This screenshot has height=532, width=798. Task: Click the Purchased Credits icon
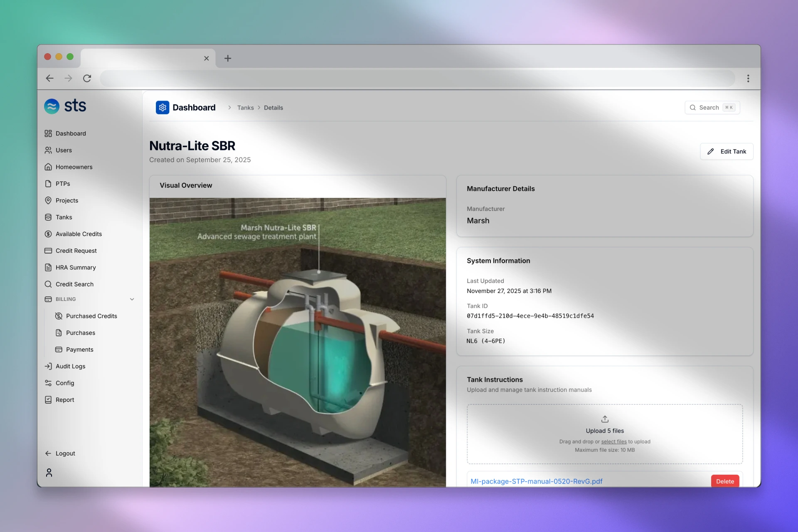tap(59, 316)
